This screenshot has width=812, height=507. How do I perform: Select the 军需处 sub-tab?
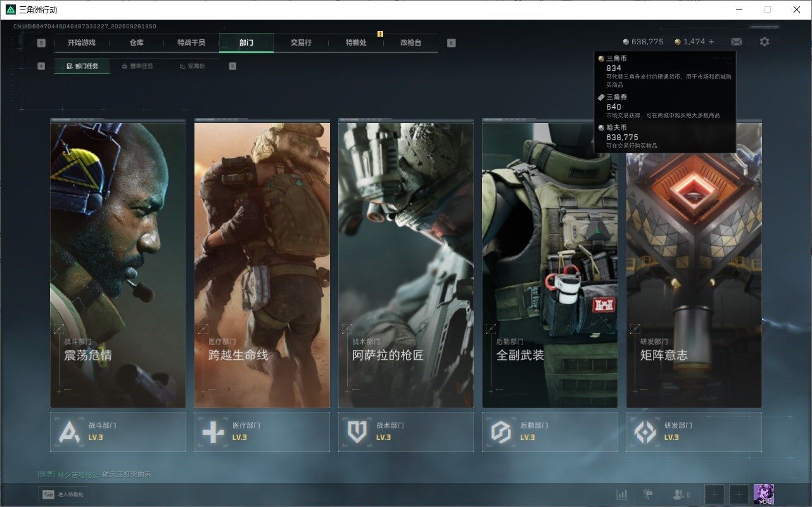pos(192,66)
